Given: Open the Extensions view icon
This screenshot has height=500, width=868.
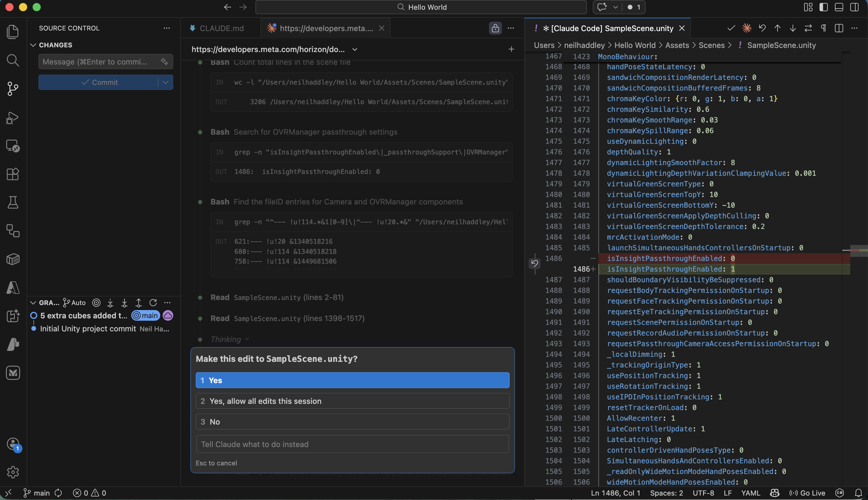Looking at the screenshot, I should point(13,174).
